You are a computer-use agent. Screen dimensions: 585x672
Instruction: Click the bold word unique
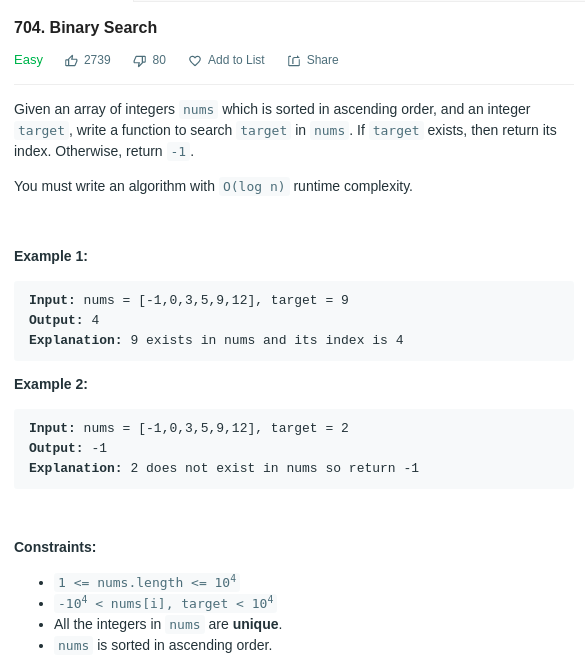[x=255, y=624]
